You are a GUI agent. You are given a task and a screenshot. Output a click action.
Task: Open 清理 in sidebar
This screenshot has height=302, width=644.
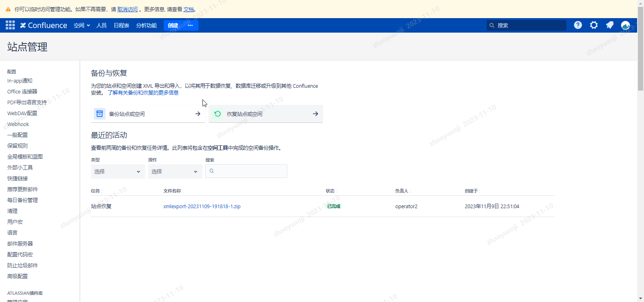click(x=12, y=211)
